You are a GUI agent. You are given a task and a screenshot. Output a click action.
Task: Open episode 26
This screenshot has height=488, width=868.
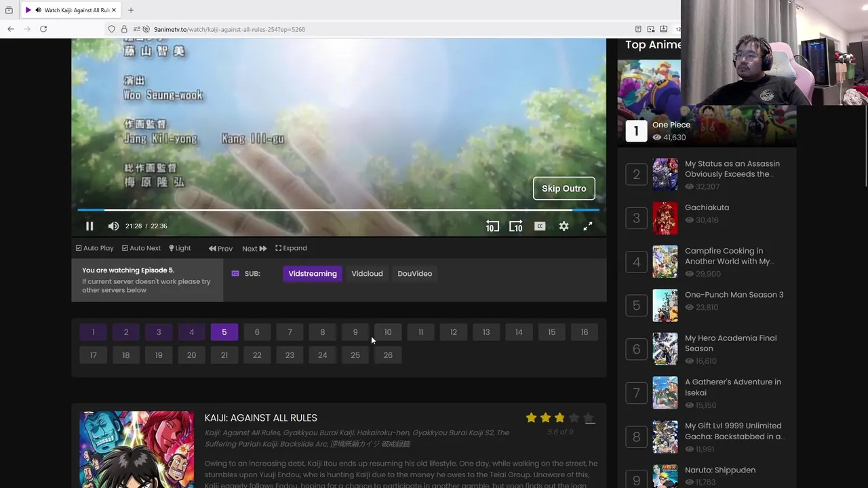[388, 355]
